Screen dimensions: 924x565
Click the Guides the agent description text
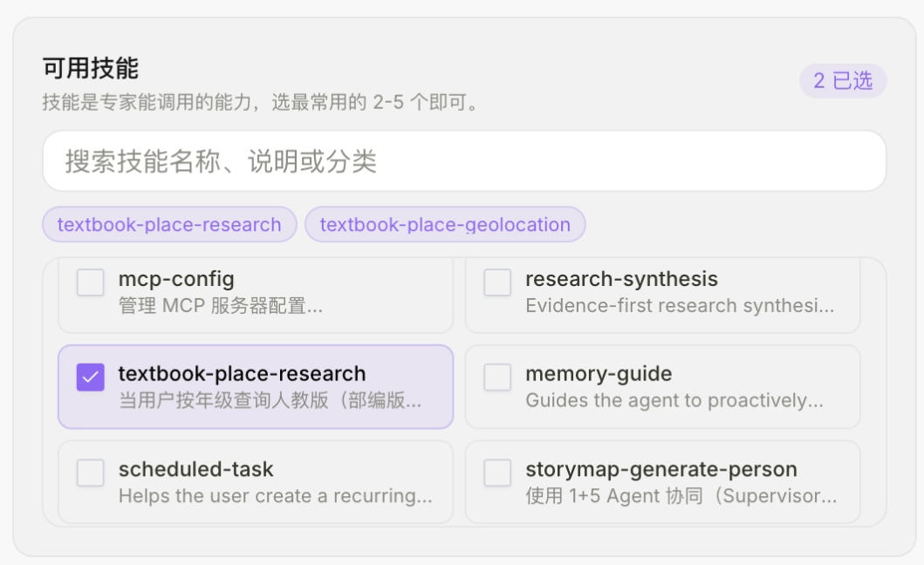pos(674,400)
